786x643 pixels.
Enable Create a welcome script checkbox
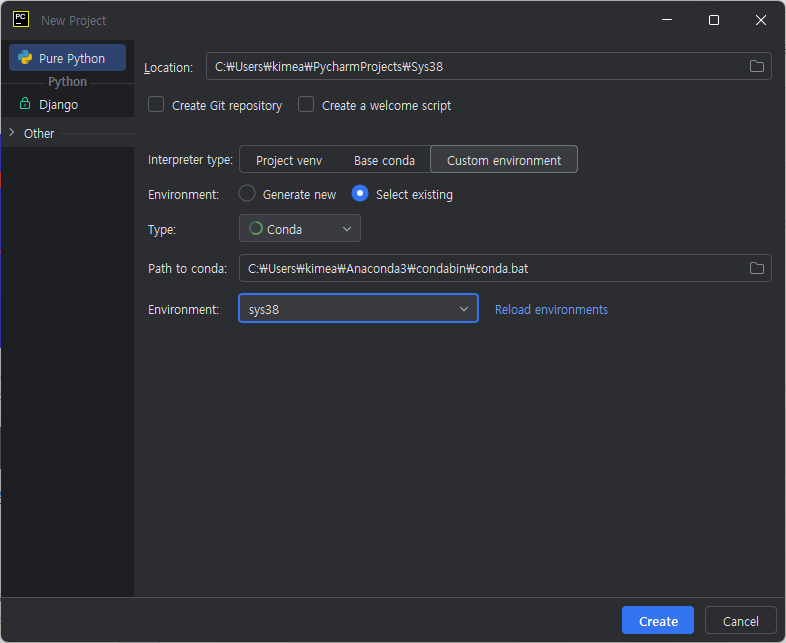click(x=306, y=105)
